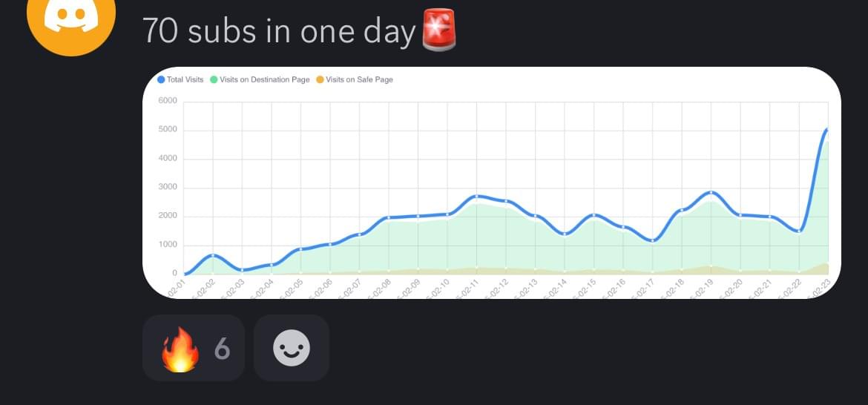Click the 02-02 small bump data point
Viewport: 868px width, 405px height.
(x=213, y=255)
